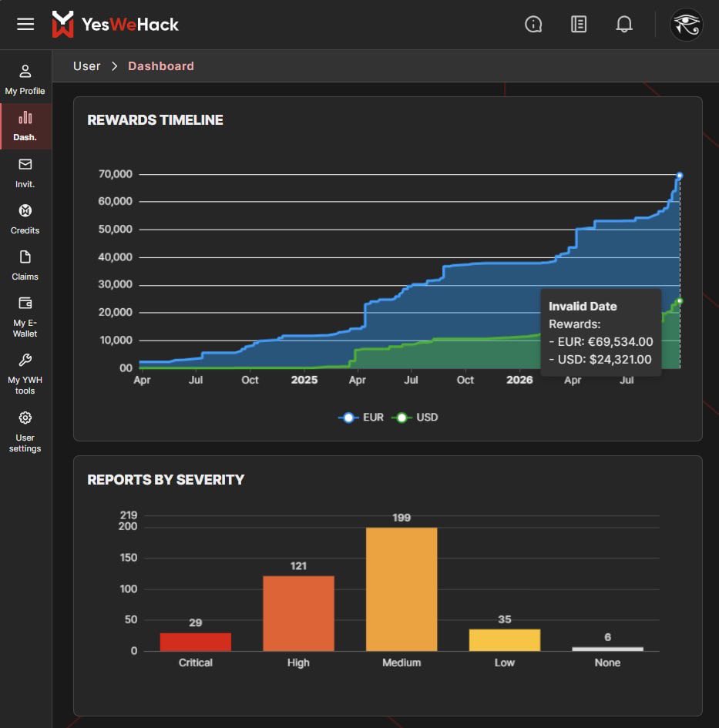Click the EUR: €69,534.00 tooltip value

601,342
